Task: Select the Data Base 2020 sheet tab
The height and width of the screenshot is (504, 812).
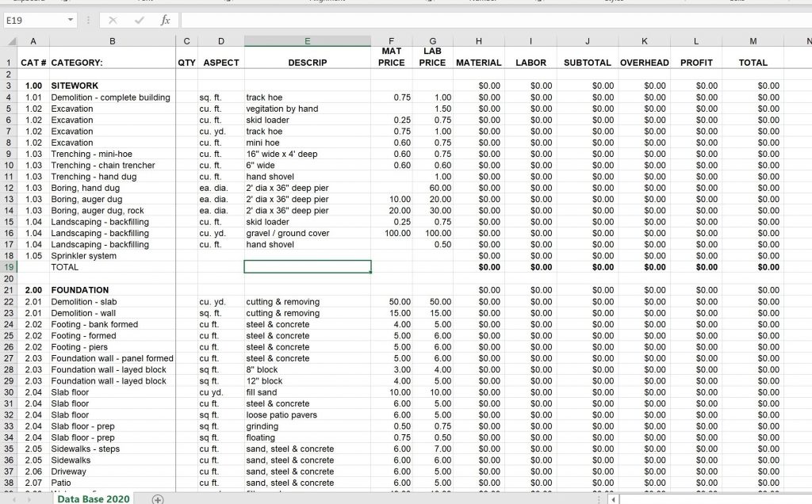Action: click(x=93, y=498)
